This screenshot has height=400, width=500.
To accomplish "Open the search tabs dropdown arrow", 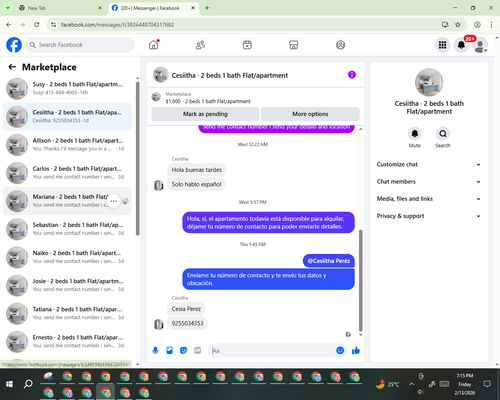I will [7, 8].
